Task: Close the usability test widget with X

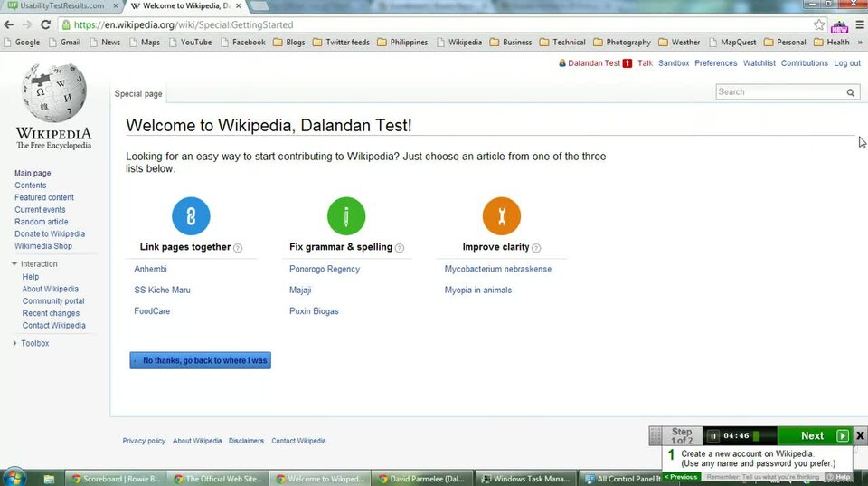Action: 860,435
